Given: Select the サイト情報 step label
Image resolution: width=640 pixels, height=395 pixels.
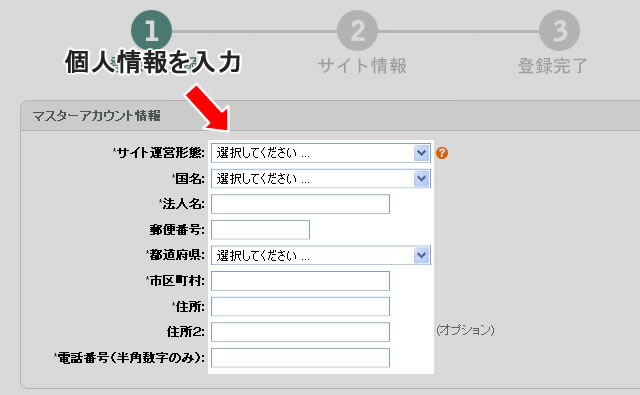Looking at the screenshot, I should click(362, 65).
